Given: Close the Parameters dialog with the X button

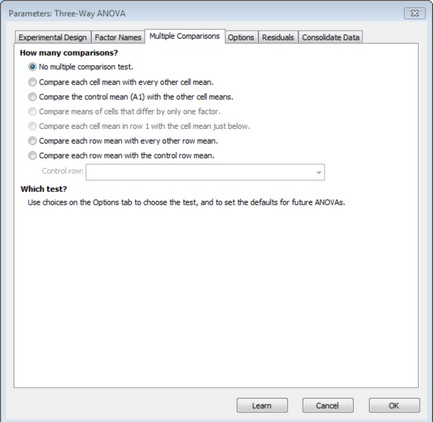Looking at the screenshot, I should tap(415, 13).
